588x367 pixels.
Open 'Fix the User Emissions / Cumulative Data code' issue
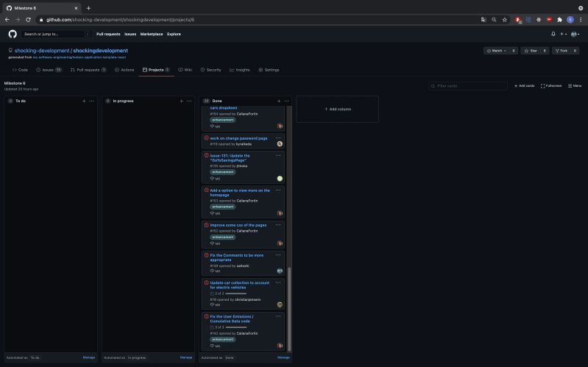coord(231,318)
